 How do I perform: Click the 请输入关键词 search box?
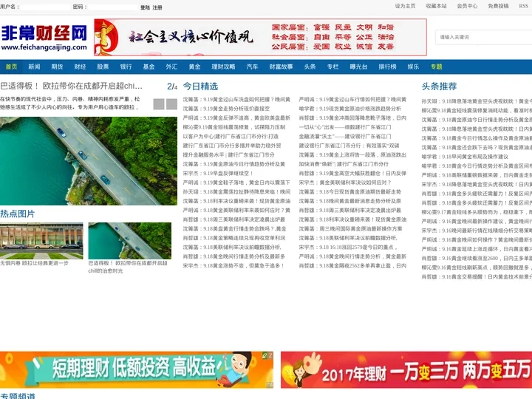[x=483, y=38]
